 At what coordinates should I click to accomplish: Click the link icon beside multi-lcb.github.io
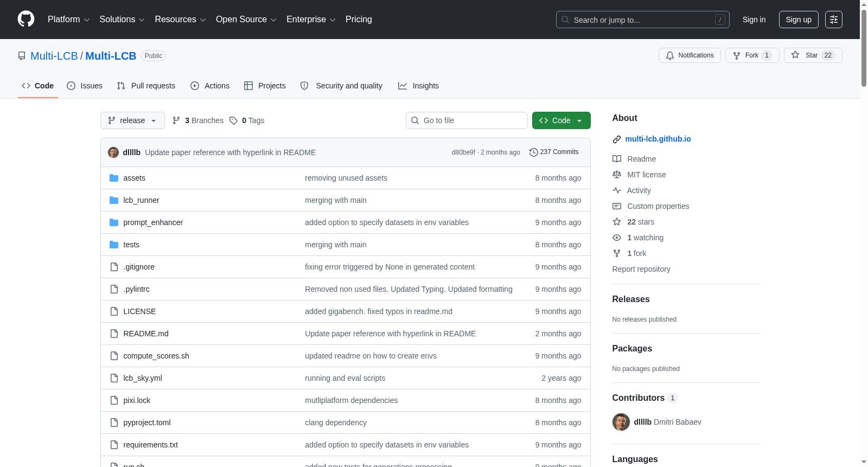617,139
